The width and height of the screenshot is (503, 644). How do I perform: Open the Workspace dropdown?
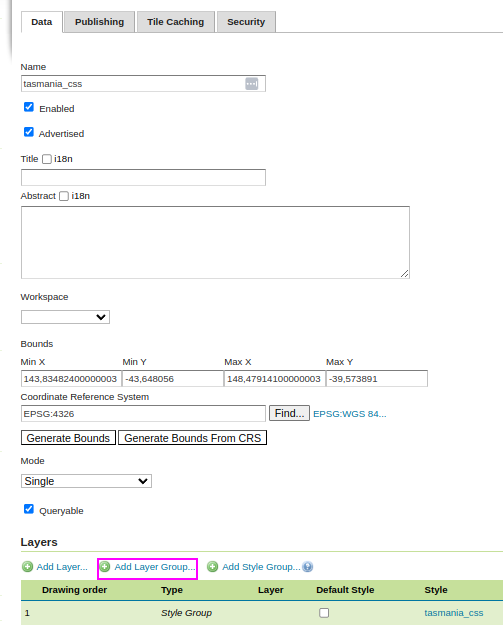pos(65,317)
